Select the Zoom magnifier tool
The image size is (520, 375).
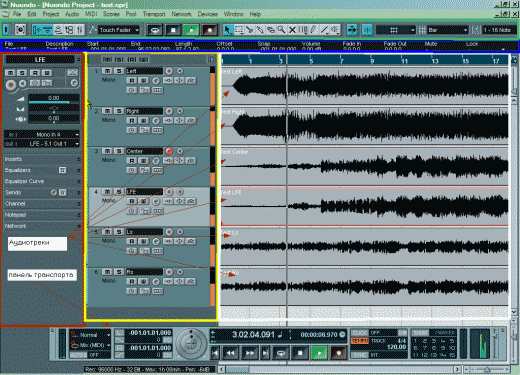pos(281,30)
